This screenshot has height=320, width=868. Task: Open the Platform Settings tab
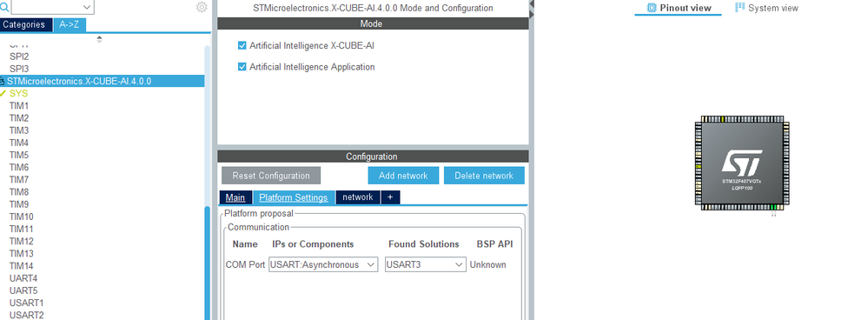click(294, 197)
